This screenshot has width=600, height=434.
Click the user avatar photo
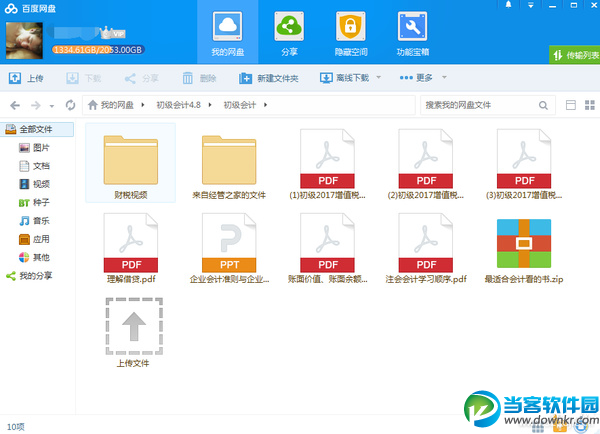point(24,41)
